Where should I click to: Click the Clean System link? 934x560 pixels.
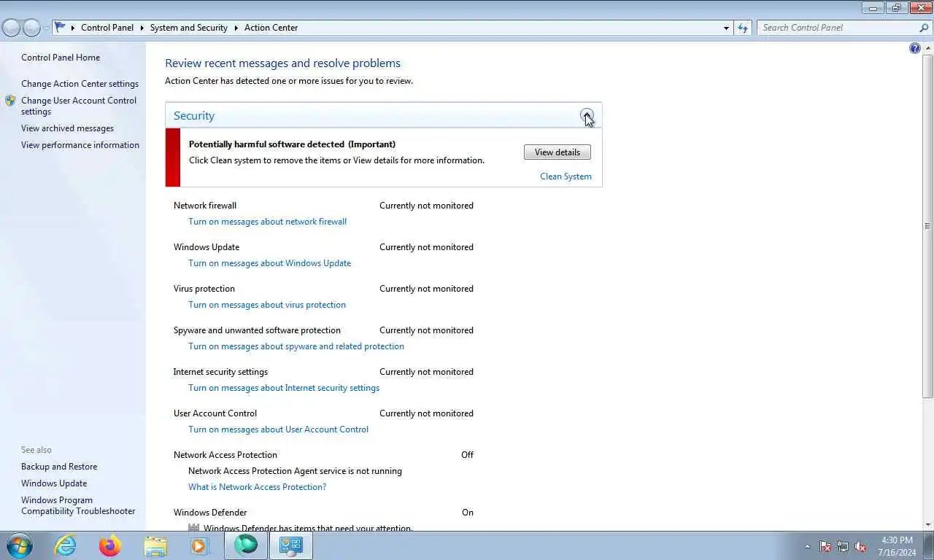point(566,176)
